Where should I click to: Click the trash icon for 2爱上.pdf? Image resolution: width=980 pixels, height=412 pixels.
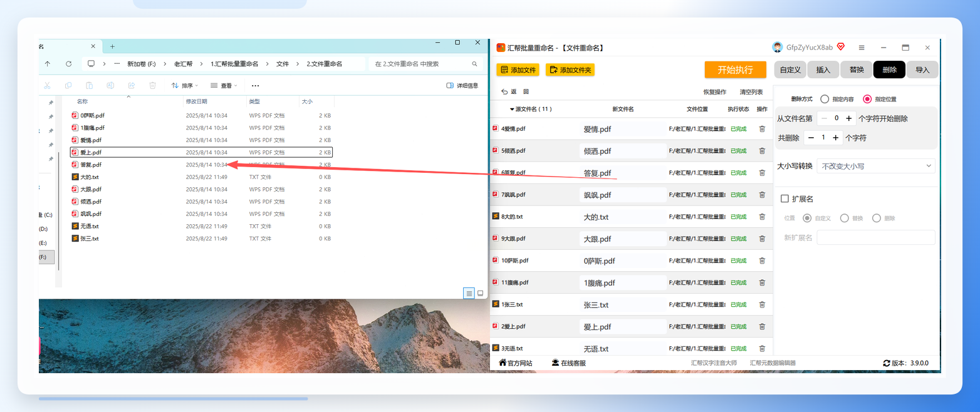click(762, 326)
